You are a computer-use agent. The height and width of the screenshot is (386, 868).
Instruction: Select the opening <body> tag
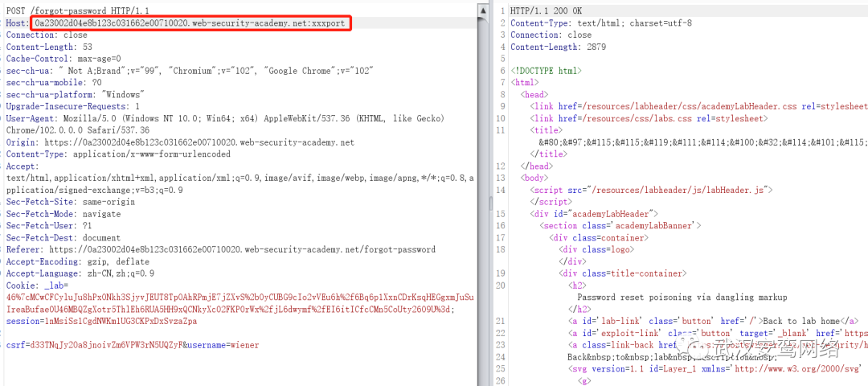click(534, 178)
